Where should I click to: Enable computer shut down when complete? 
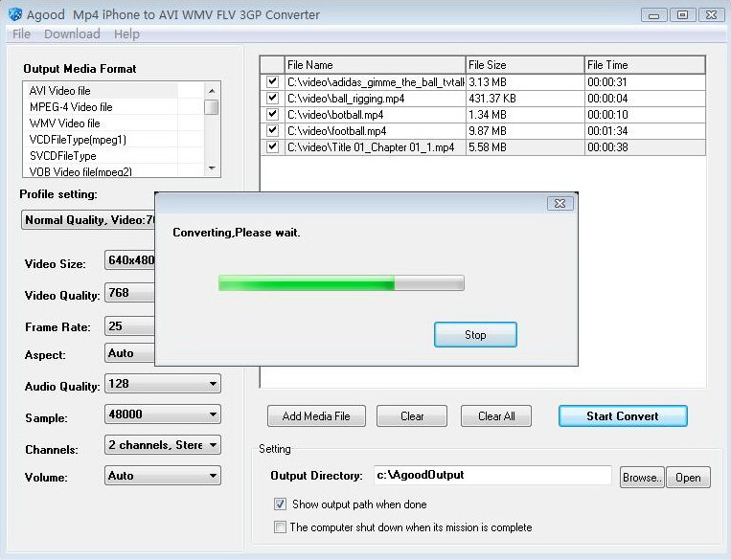(x=280, y=526)
